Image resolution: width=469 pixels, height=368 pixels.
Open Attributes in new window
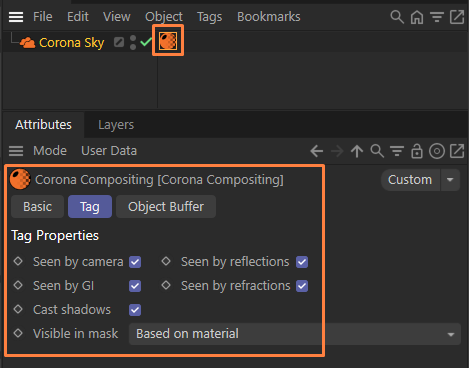pos(457,151)
